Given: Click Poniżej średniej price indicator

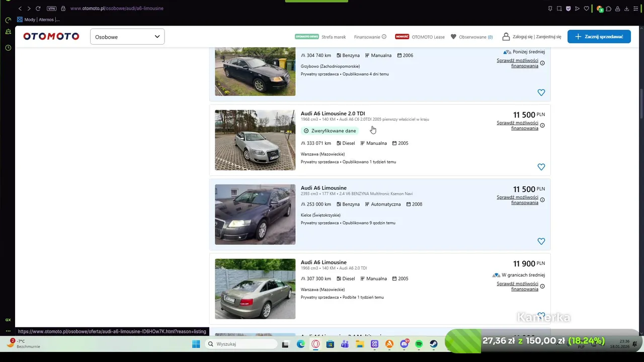Looking at the screenshot, I should point(524,52).
